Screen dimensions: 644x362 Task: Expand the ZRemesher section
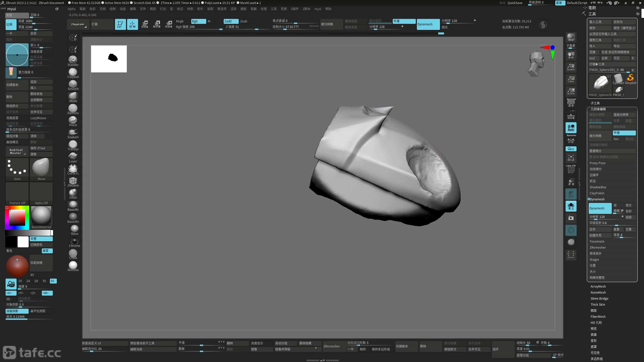click(597, 247)
